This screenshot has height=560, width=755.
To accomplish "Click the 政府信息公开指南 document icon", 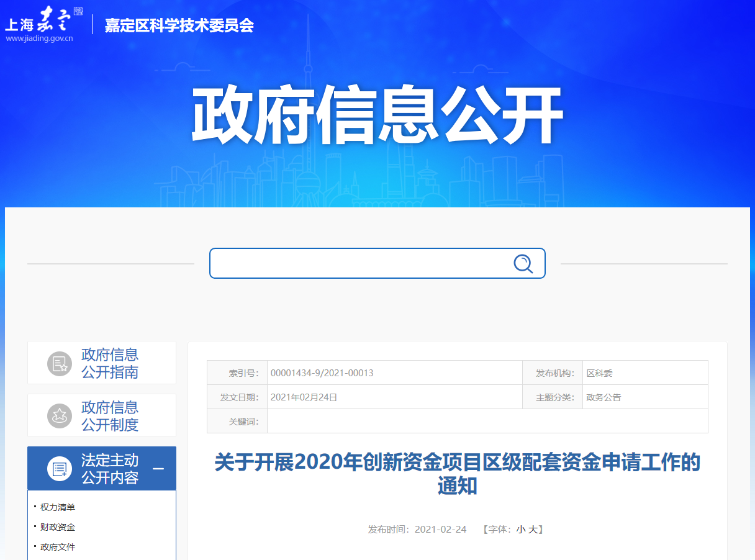I will point(60,363).
